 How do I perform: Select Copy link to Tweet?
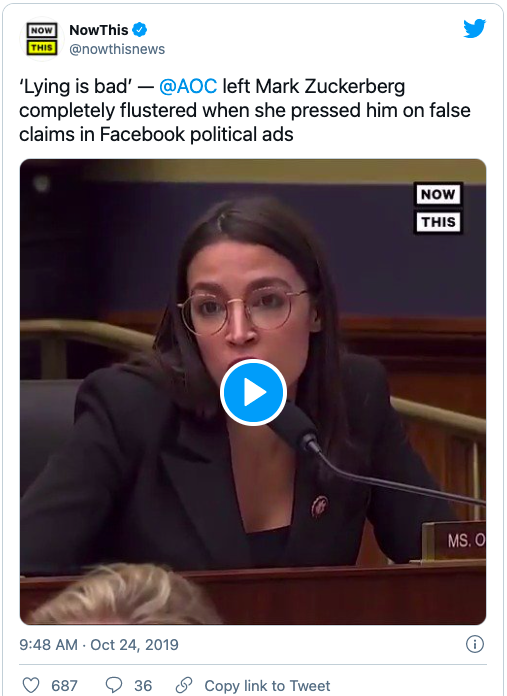pos(267,686)
